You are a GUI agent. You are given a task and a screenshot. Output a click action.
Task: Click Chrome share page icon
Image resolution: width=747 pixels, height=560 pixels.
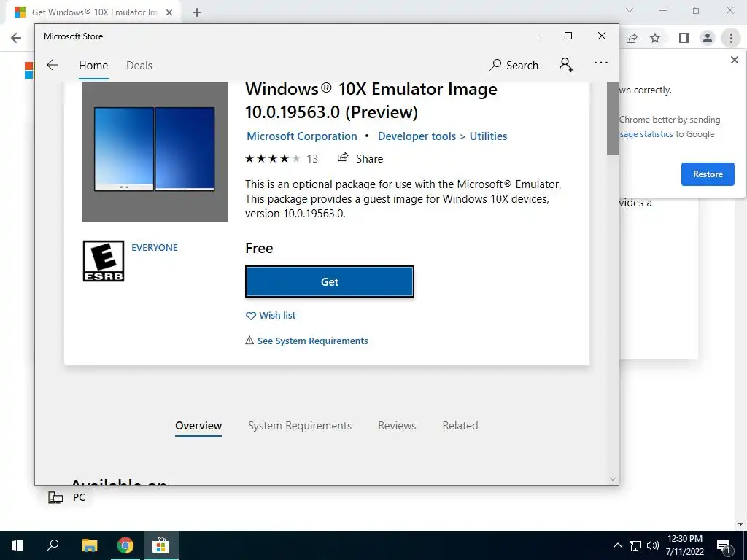632,38
